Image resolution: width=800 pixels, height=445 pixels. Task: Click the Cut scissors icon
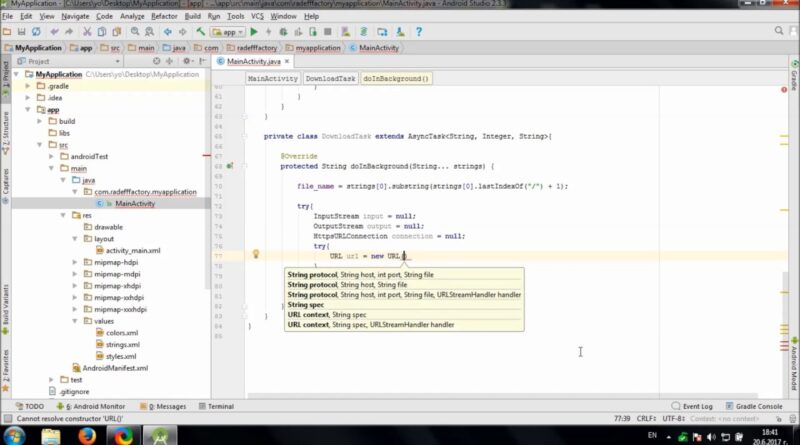[x=87, y=32]
